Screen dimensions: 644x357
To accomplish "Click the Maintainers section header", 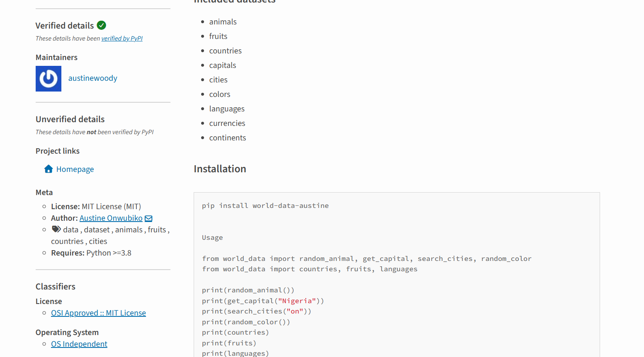I will coord(56,57).
